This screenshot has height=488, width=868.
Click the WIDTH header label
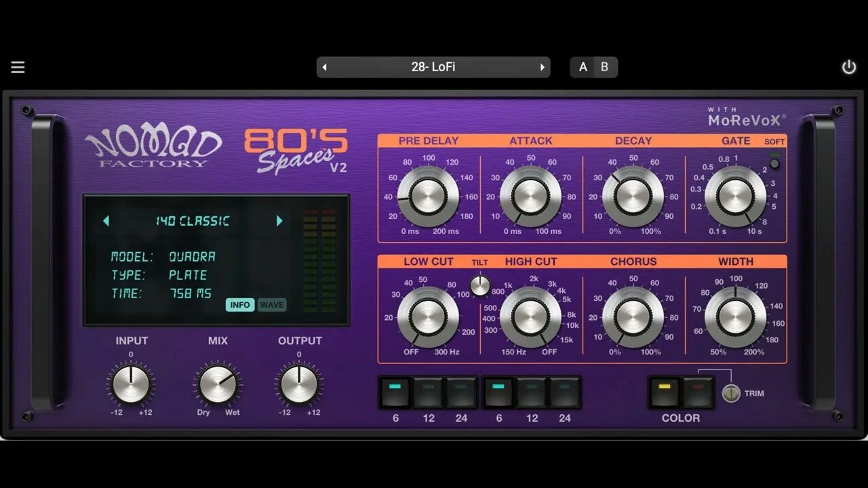736,262
